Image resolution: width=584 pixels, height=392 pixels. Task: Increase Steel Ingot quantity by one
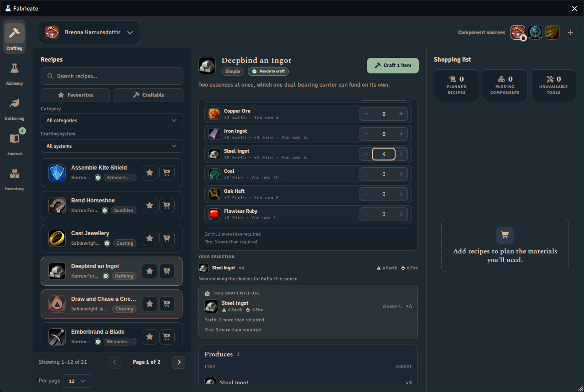coord(401,154)
